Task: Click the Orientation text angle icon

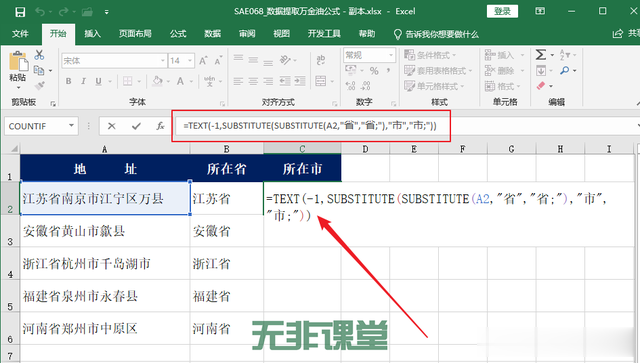Action: click(285, 60)
